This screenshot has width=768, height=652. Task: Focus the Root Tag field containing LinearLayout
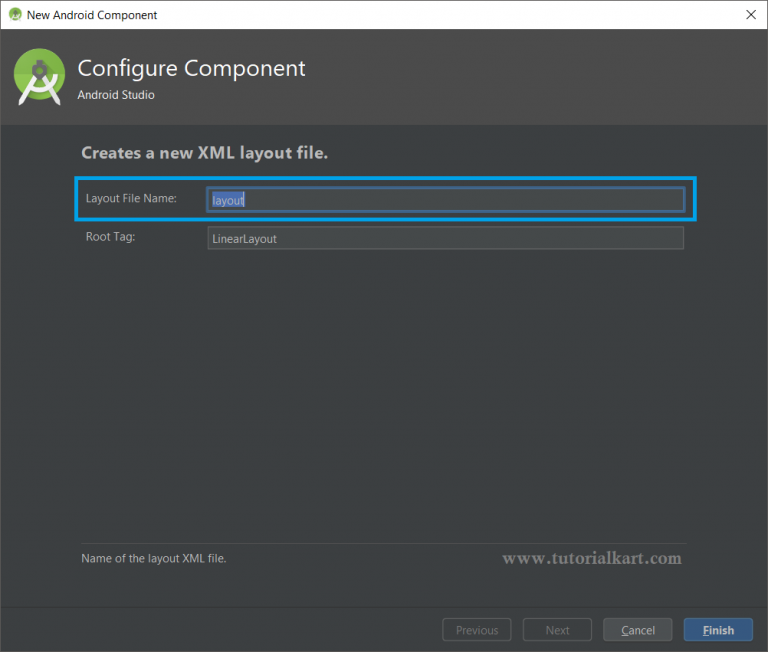[445, 238]
